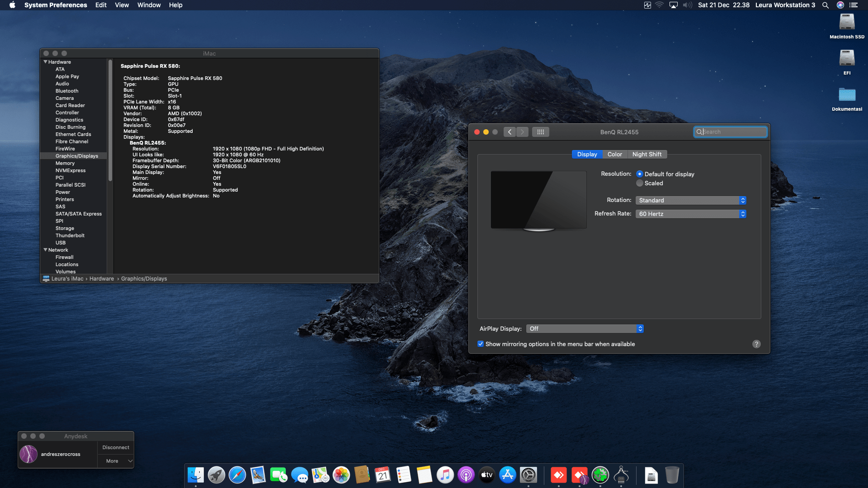Click the Show All grid icon in Displays preferences
Viewport: 868px width, 488px height.
[541, 132]
